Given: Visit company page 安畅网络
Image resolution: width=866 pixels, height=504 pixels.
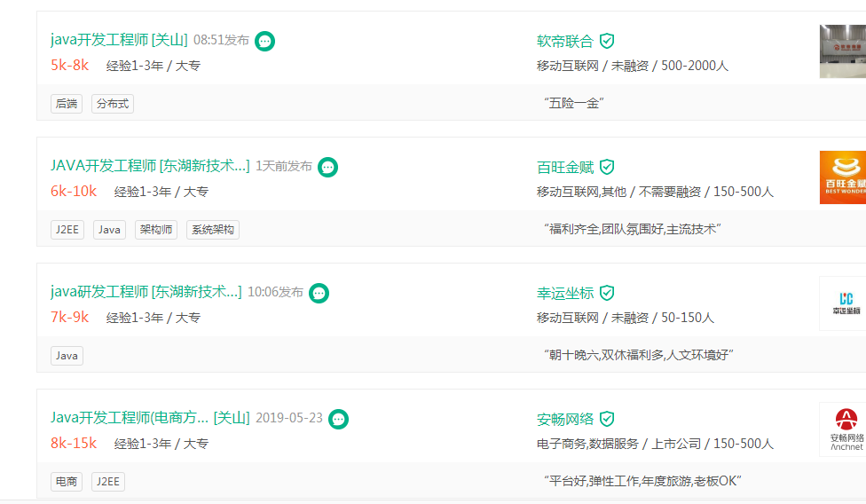Looking at the screenshot, I should point(564,419).
